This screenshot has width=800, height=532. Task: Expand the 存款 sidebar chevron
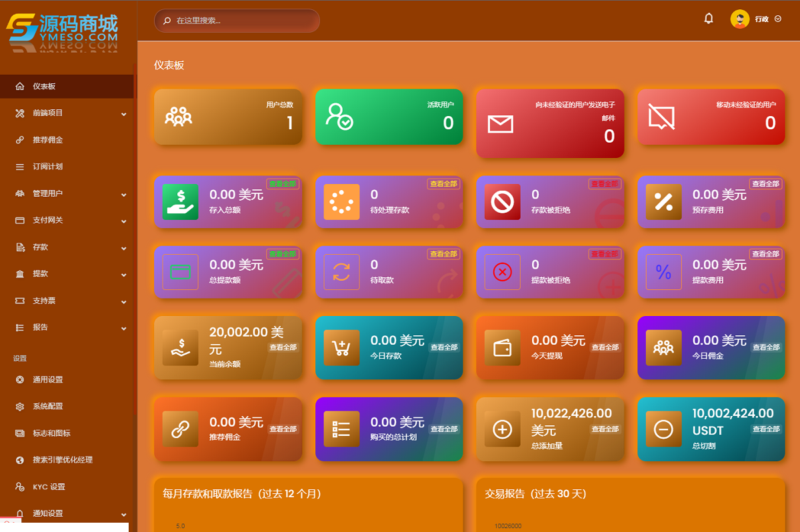pyautogui.click(x=123, y=248)
